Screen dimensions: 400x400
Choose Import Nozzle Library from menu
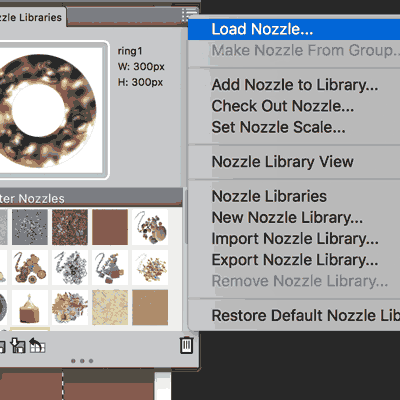(294, 239)
